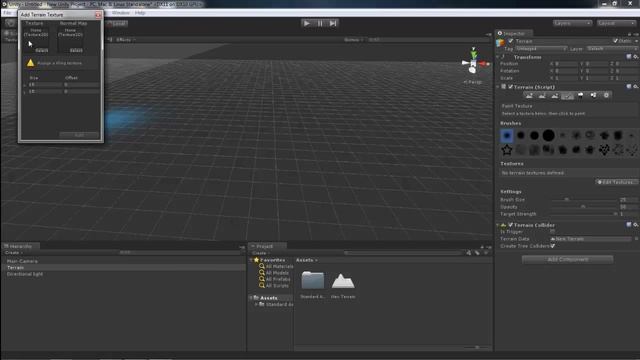Adjust the Brush Size slider
The image size is (640, 360).
584,200
